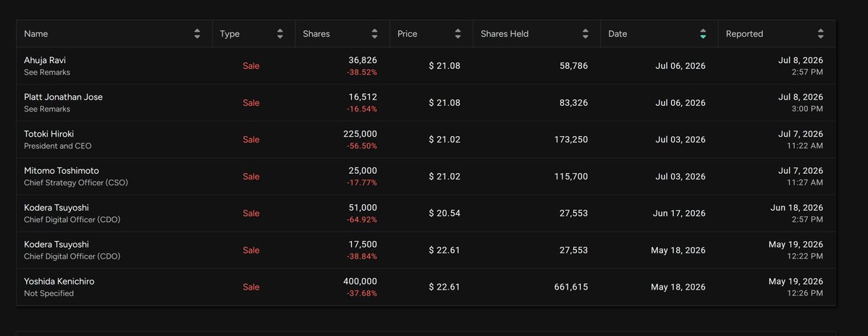Click the 400,000 shares value
The width and height of the screenshot is (868, 336).
pyautogui.click(x=360, y=281)
